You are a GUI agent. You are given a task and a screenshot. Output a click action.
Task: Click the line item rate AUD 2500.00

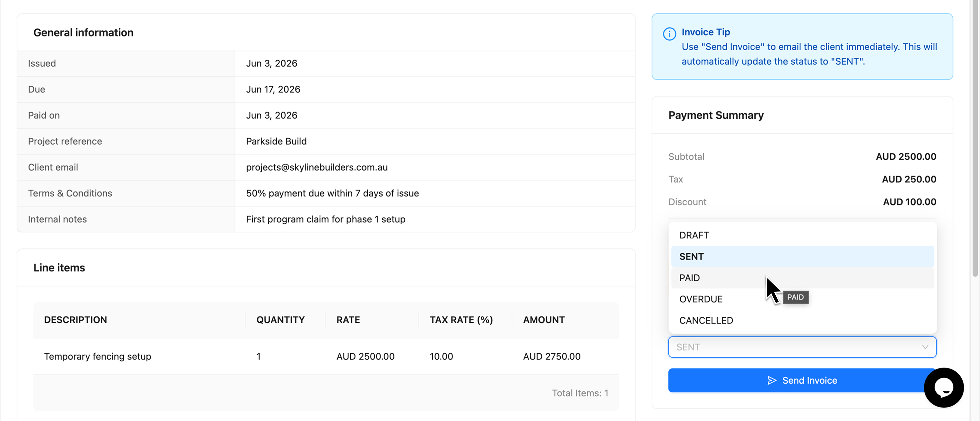(365, 356)
